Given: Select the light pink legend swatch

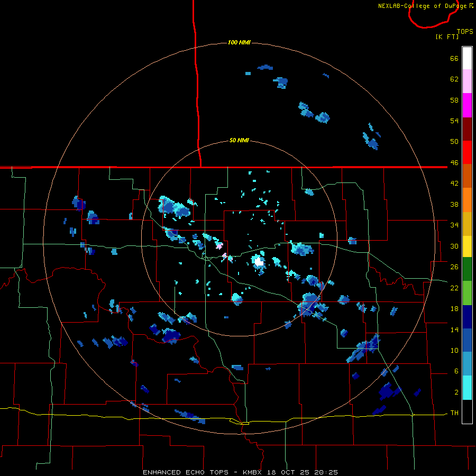Looking at the screenshot, I should [x=467, y=81].
